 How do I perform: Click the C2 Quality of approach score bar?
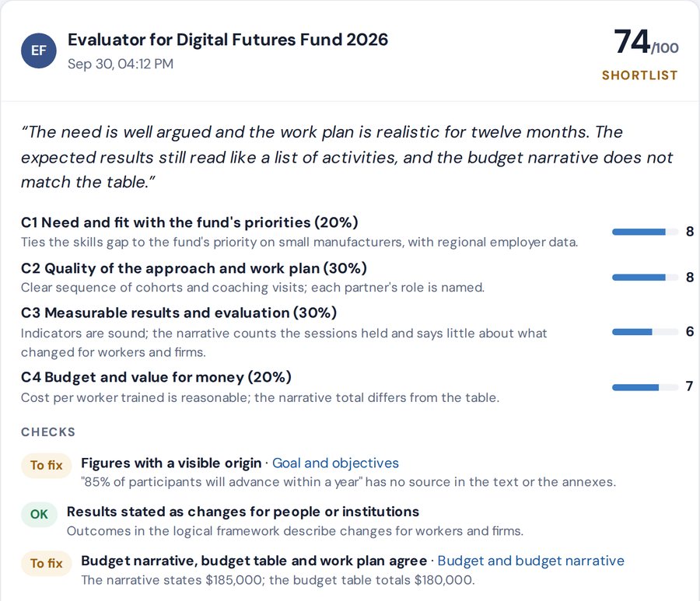coord(645,278)
